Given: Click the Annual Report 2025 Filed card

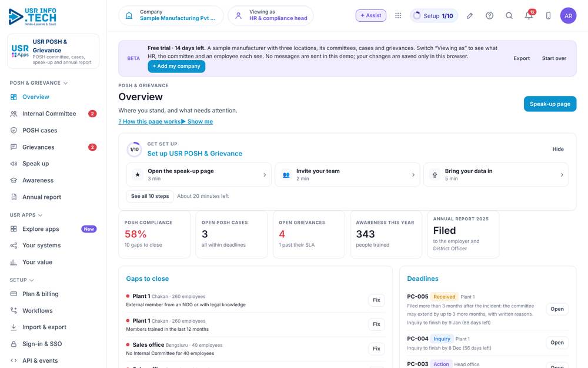Looking at the screenshot, I should click(x=463, y=234).
